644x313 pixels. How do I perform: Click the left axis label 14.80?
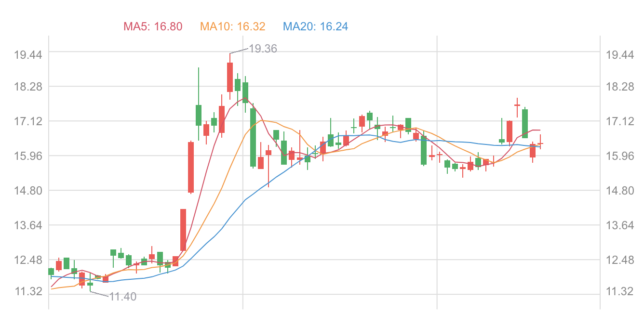(28, 191)
